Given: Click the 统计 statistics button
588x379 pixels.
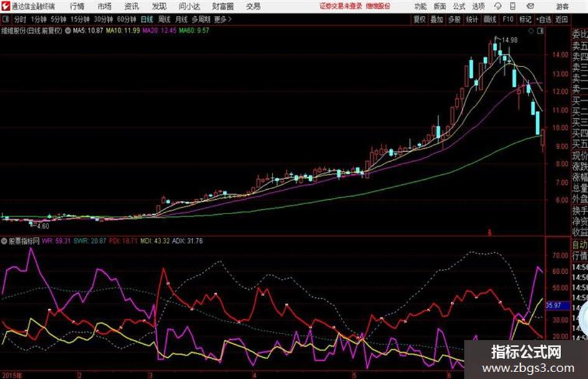Looking at the screenshot, I should tap(472, 19).
